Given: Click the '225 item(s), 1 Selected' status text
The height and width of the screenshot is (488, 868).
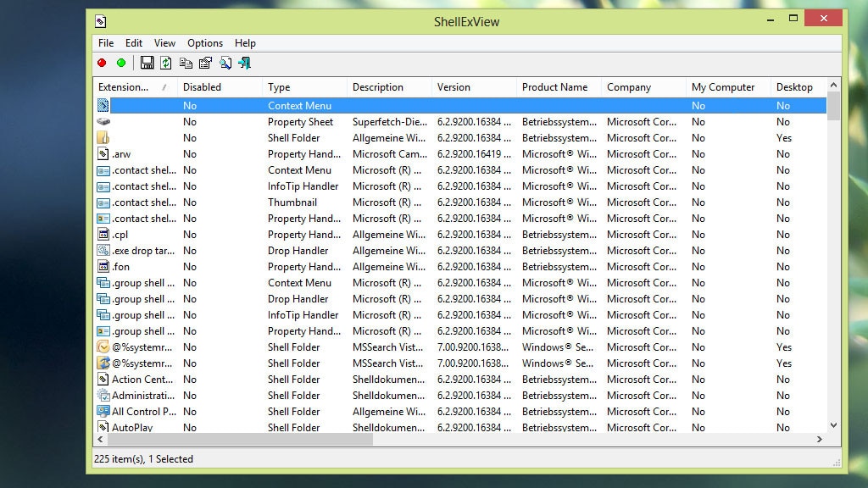Looking at the screenshot, I should pyautogui.click(x=143, y=458).
